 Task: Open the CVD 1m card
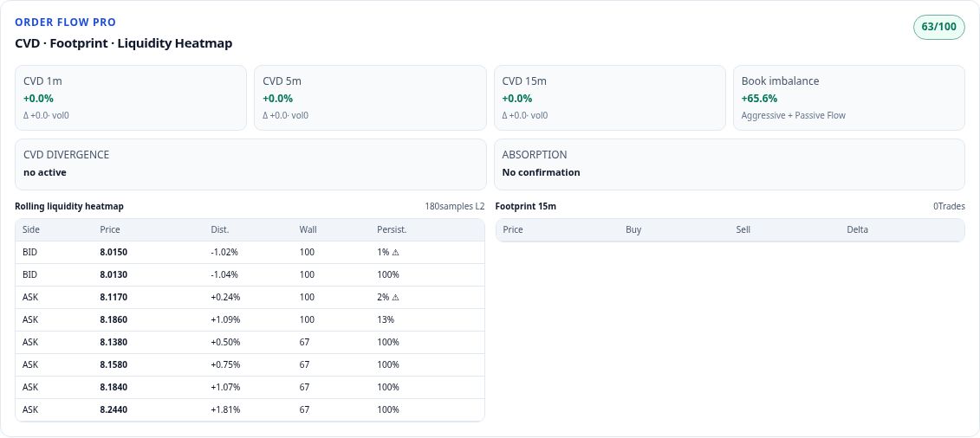click(131, 98)
